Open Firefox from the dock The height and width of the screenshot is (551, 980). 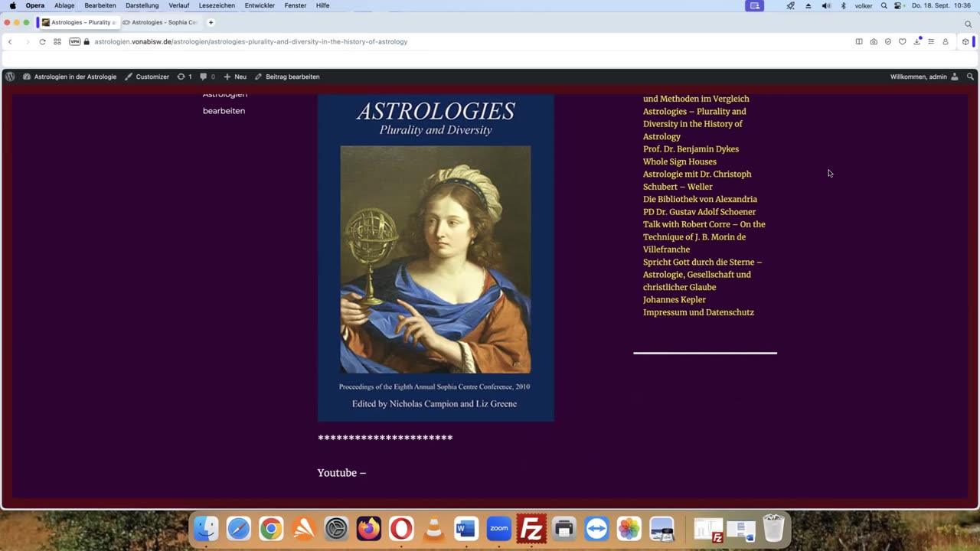[369, 529]
